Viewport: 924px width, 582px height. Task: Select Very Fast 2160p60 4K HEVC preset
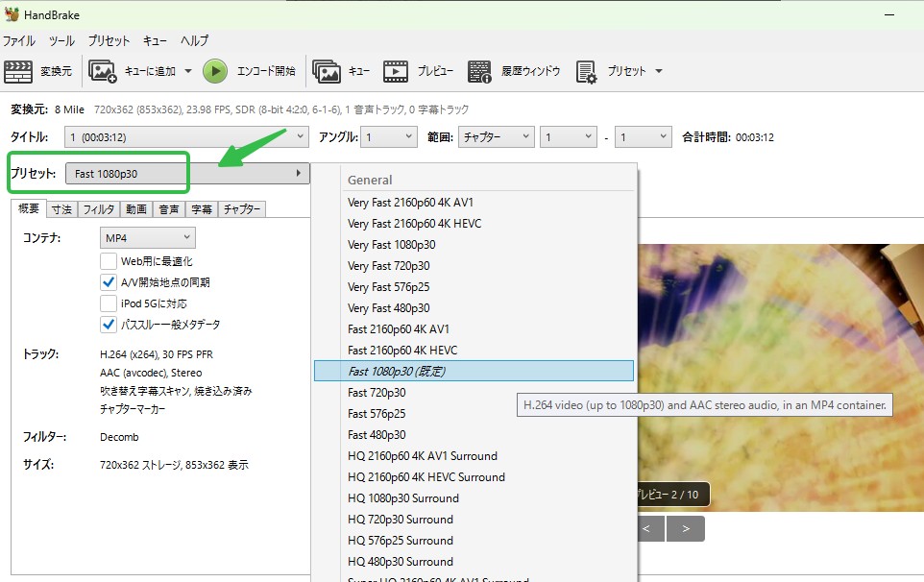click(474, 223)
